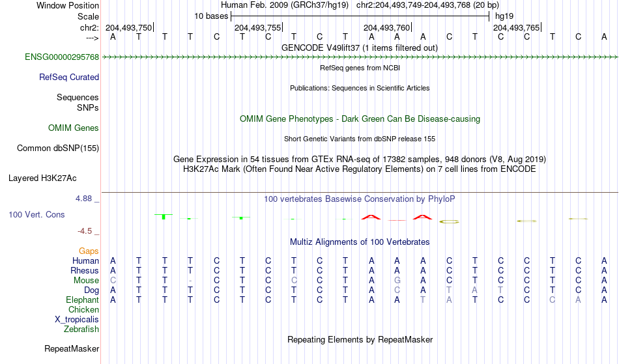Click the Human Feb. 2009 (GRCh37/hg19) title
The height and width of the screenshot is (364, 619).
(x=284, y=5)
